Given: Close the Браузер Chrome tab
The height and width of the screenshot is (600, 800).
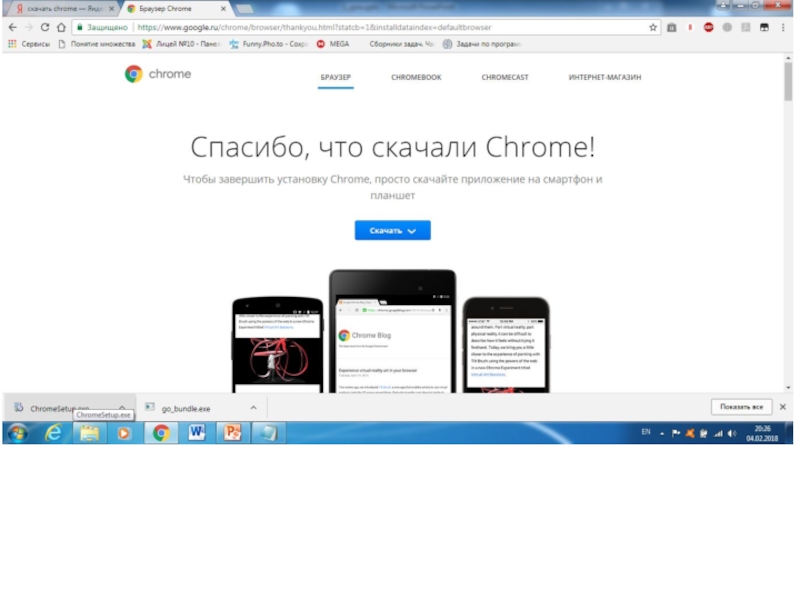Looking at the screenshot, I should pyautogui.click(x=223, y=9).
